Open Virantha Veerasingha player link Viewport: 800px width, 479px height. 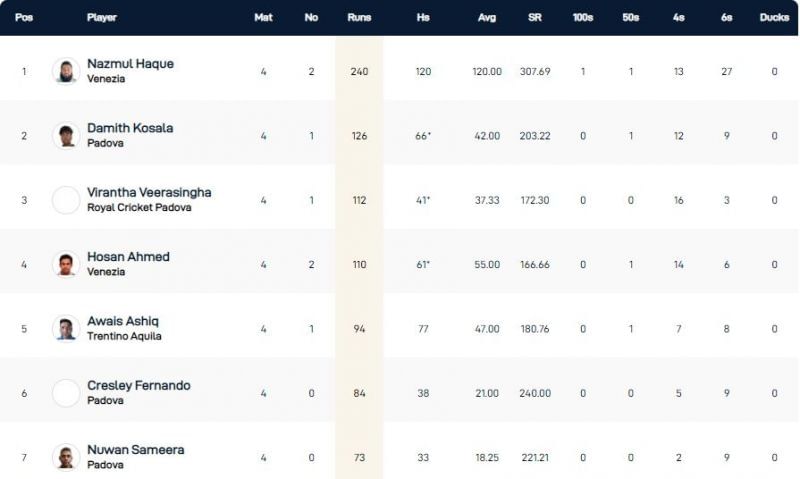[149, 192]
